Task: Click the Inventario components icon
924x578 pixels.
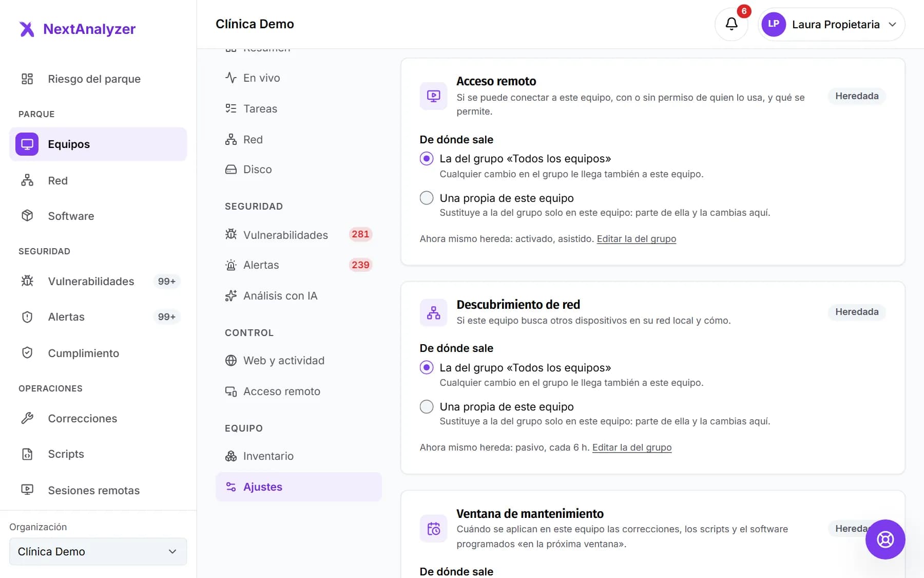Action: 231,456
